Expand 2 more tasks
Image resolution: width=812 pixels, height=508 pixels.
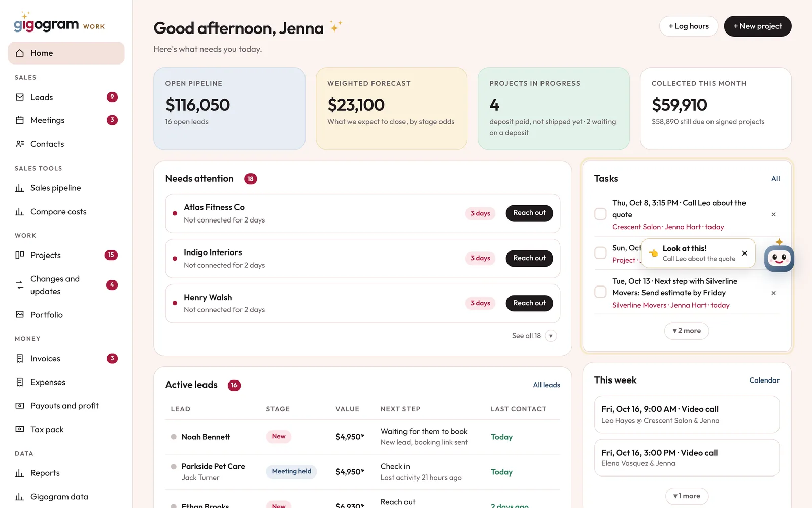point(687,331)
